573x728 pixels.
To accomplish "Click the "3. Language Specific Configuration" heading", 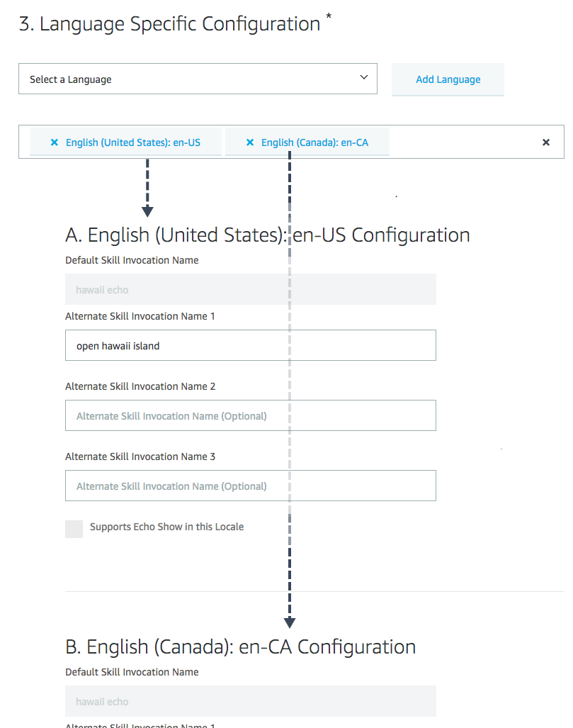I will (x=169, y=23).
